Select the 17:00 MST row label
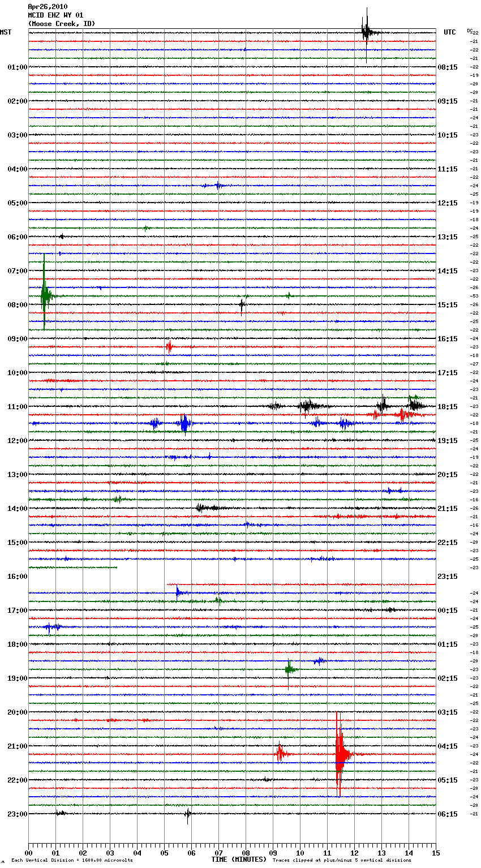Viewport: 481px width, 868px height. coord(17,611)
